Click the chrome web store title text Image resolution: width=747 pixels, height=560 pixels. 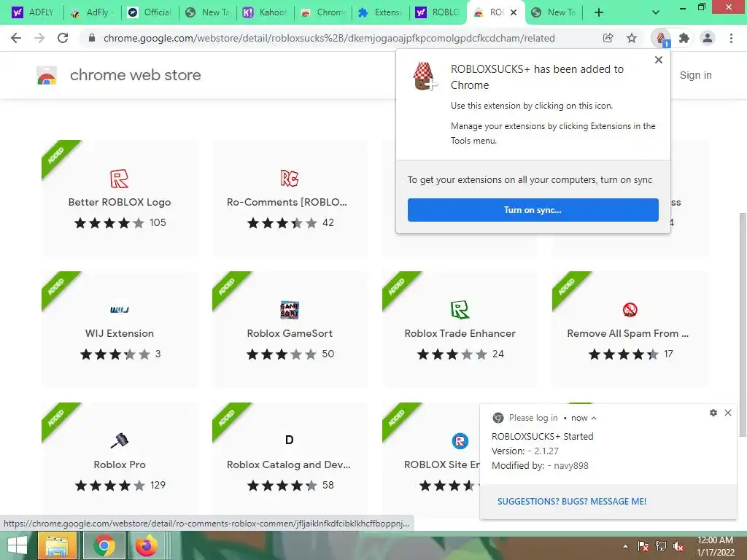[x=135, y=75]
